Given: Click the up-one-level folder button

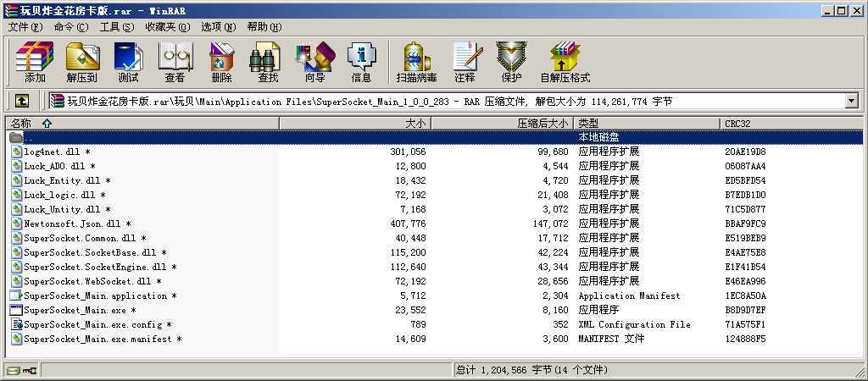Looking at the screenshot, I should coord(21,101).
